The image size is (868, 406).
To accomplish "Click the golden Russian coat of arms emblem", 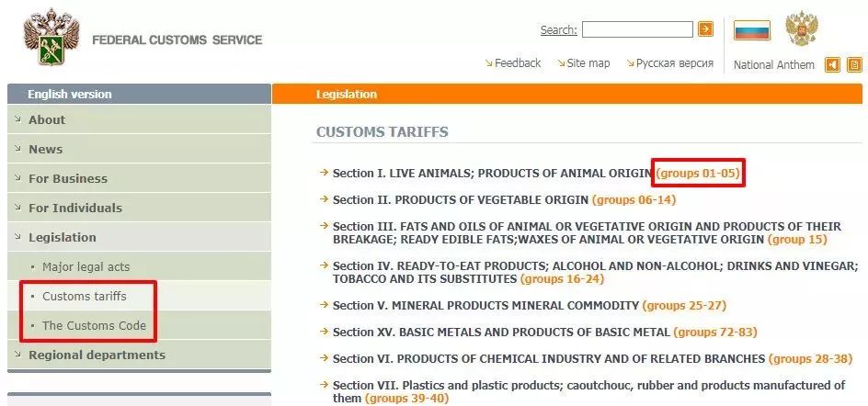I will (x=801, y=28).
